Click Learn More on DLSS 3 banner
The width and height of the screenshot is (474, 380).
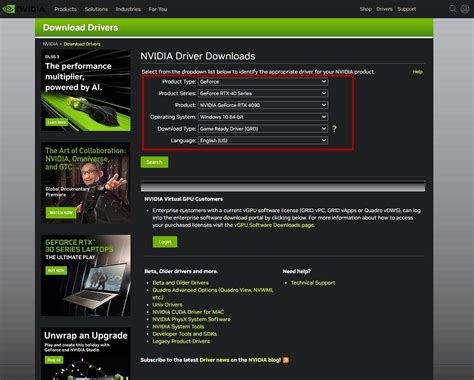click(56, 122)
